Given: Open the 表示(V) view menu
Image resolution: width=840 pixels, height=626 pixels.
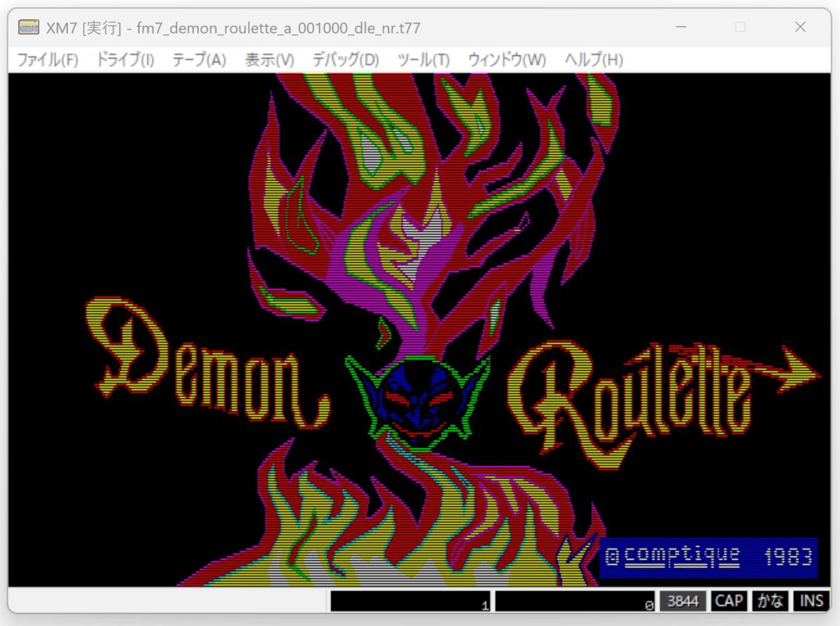Looking at the screenshot, I should click(x=269, y=60).
